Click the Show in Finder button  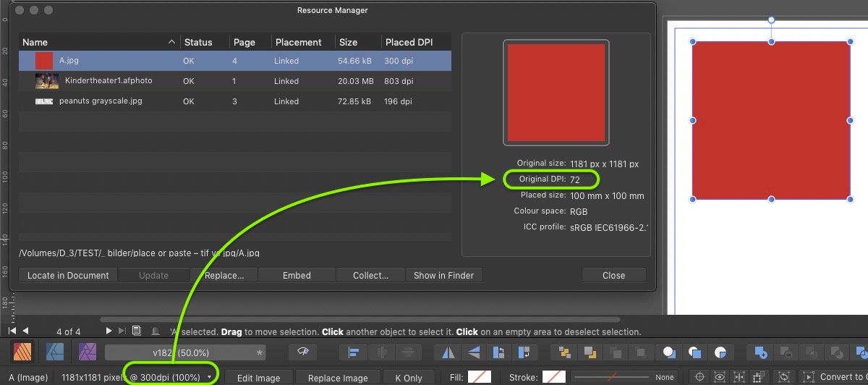pos(443,275)
